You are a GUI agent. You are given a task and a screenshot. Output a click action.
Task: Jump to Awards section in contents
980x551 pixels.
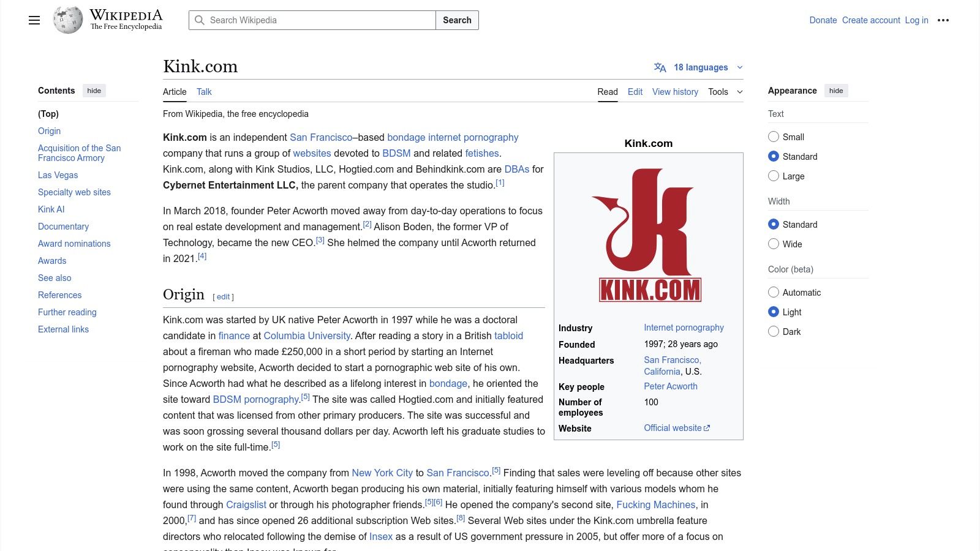pos(52,261)
